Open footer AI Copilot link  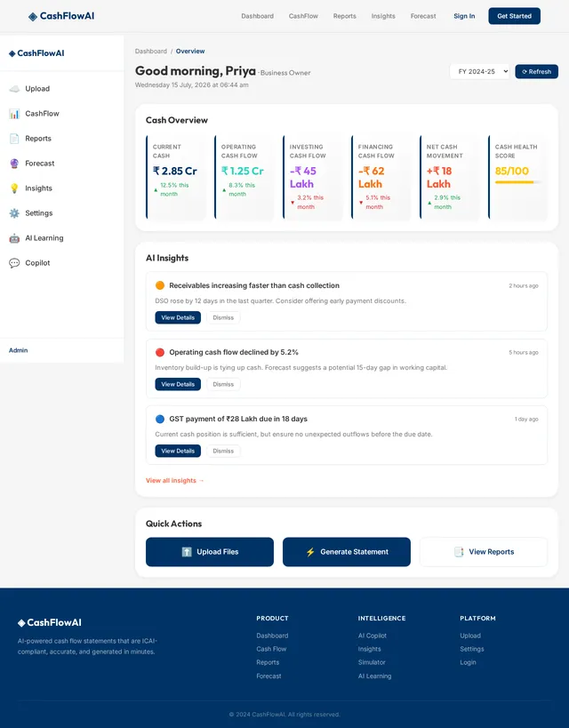click(372, 636)
